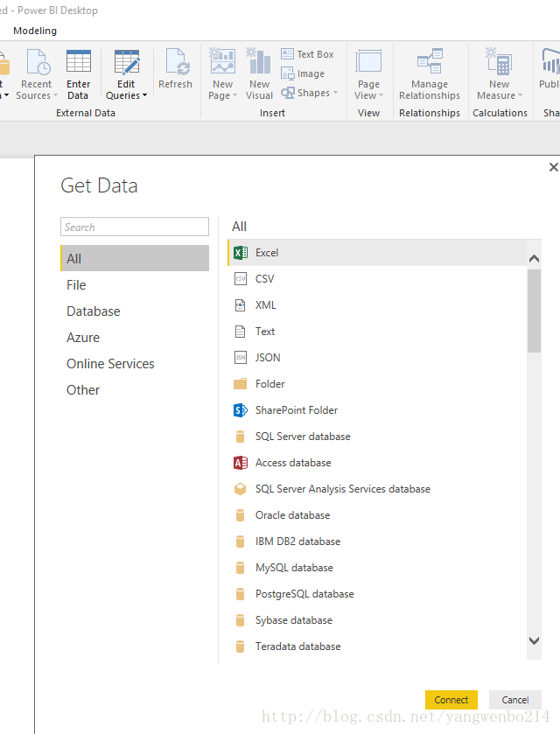Click the Cancel button

tap(515, 700)
